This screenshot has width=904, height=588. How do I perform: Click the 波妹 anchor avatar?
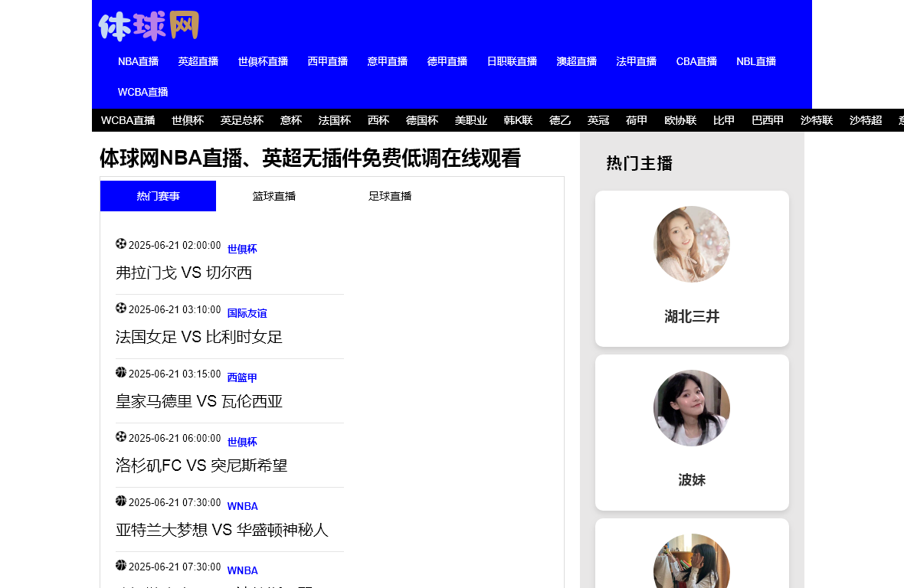point(692,407)
